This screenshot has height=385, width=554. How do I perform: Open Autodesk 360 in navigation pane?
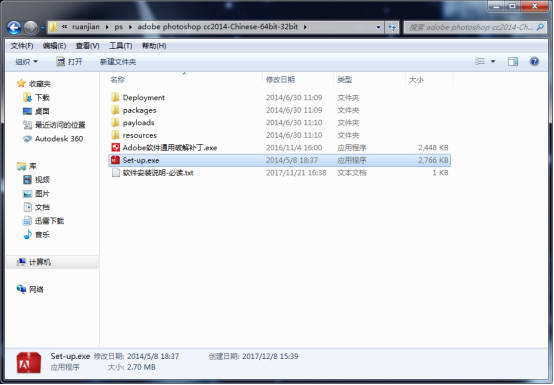[53, 139]
